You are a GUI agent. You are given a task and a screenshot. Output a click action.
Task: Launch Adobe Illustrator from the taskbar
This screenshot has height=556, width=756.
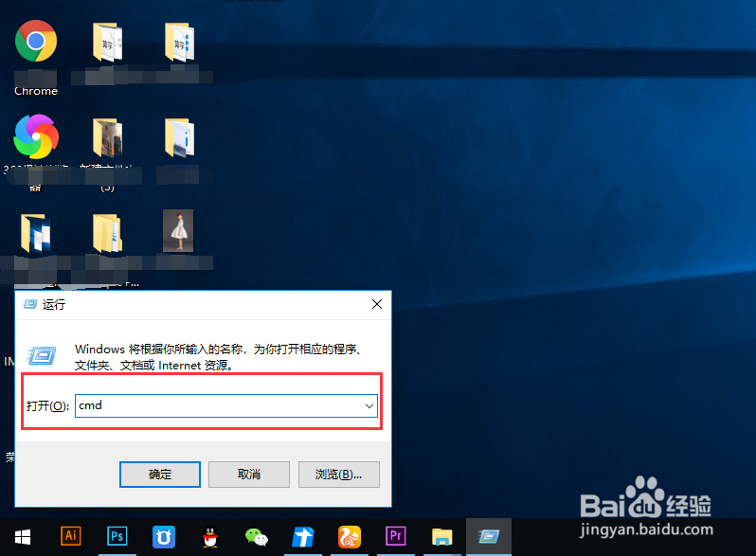(71, 536)
